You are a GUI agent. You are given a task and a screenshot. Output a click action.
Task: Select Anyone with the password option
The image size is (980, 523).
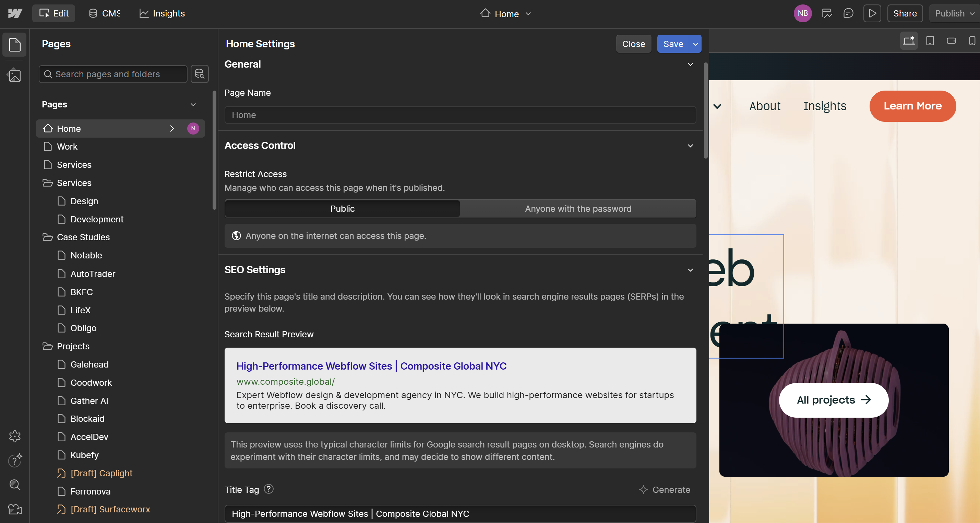pos(577,209)
